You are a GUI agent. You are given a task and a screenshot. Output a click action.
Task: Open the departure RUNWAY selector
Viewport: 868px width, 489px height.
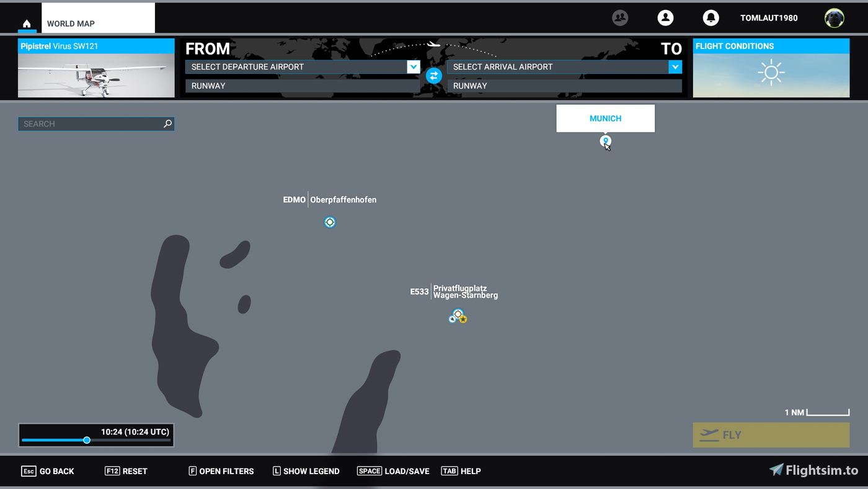303,86
